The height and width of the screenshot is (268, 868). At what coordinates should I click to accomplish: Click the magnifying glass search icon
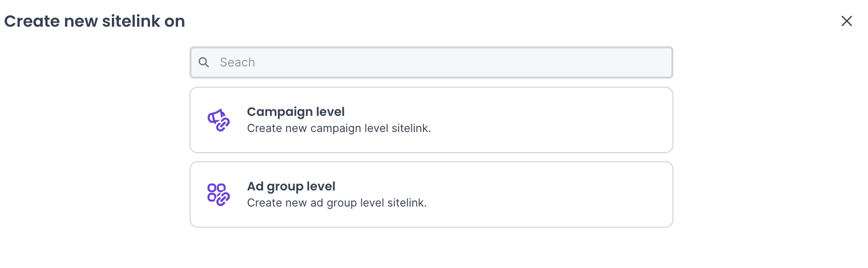tap(204, 62)
